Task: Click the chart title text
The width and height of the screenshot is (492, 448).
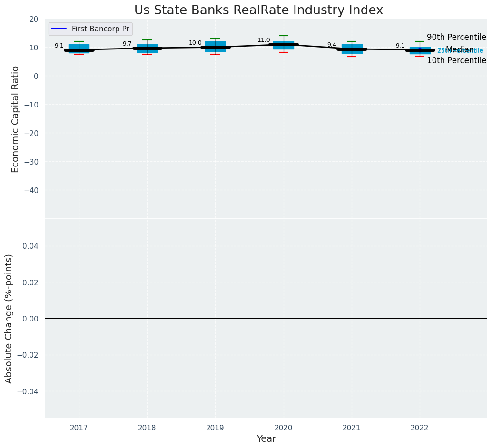Action: click(x=258, y=10)
